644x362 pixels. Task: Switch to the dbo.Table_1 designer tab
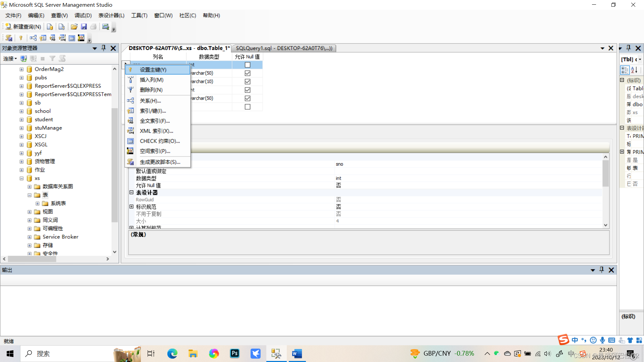click(x=179, y=48)
